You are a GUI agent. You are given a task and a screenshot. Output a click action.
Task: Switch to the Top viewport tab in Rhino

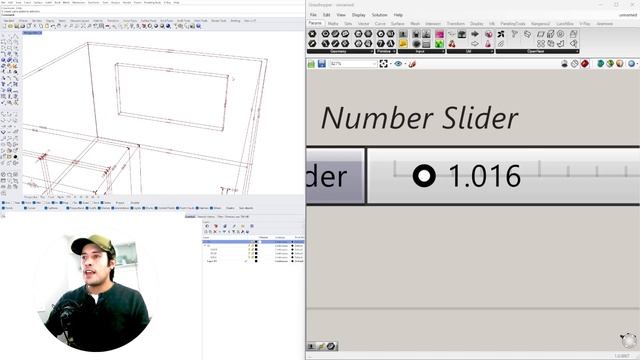(42, 197)
